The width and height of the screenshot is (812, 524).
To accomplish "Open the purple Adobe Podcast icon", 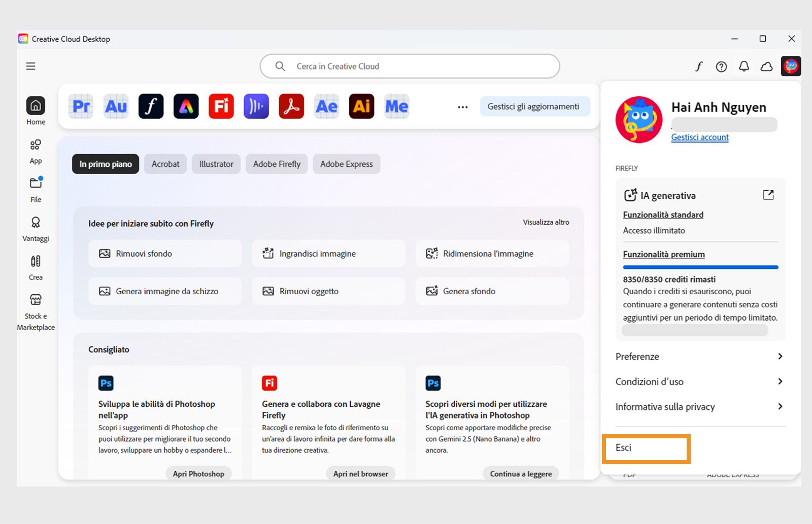I will click(256, 107).
